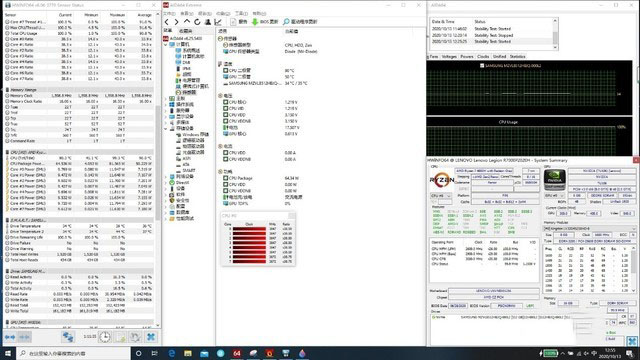Click the Windows taskbar search box

point(73,353)
